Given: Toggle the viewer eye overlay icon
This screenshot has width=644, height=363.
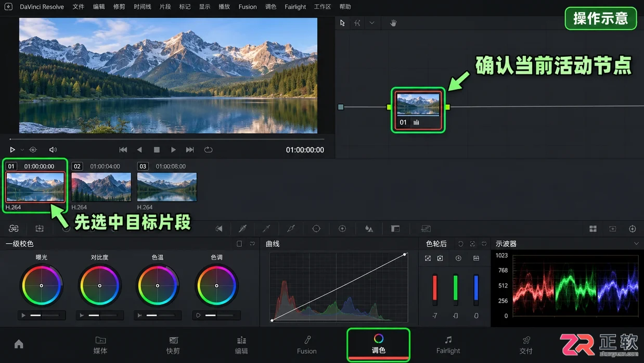Looking at the screenshot, I should tap(33, 149).
